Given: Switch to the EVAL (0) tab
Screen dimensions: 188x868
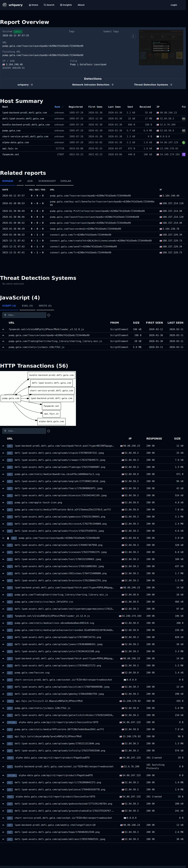Looking at the screenshot, I should [x=27, y=306].
